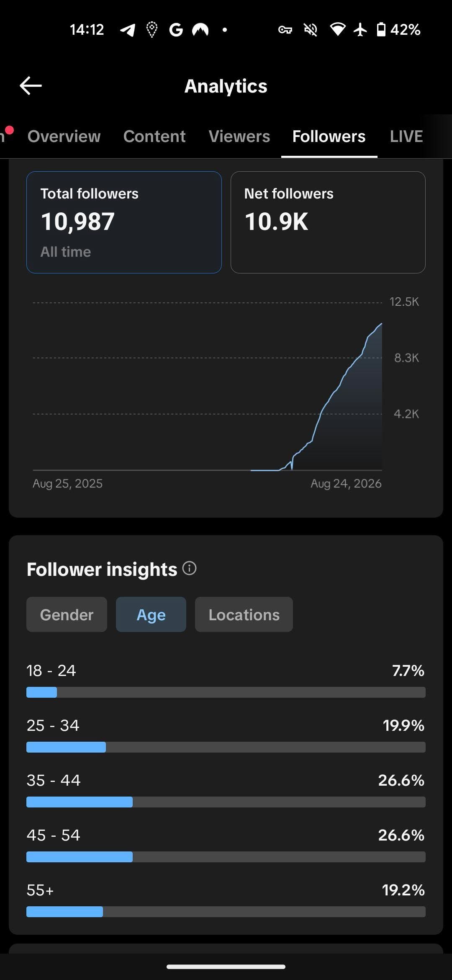Tap the back arrow icon
This screenshot has height=980, width=452.
tap(31, 86)
